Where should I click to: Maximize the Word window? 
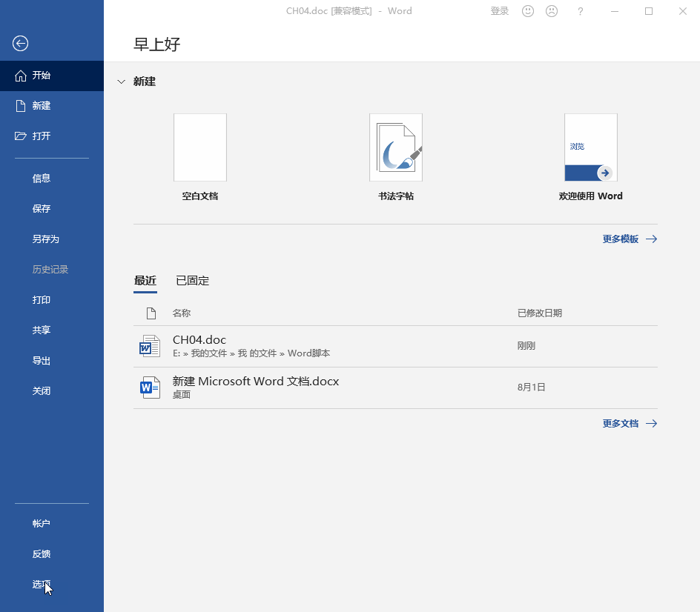click(x=649, y=11)
